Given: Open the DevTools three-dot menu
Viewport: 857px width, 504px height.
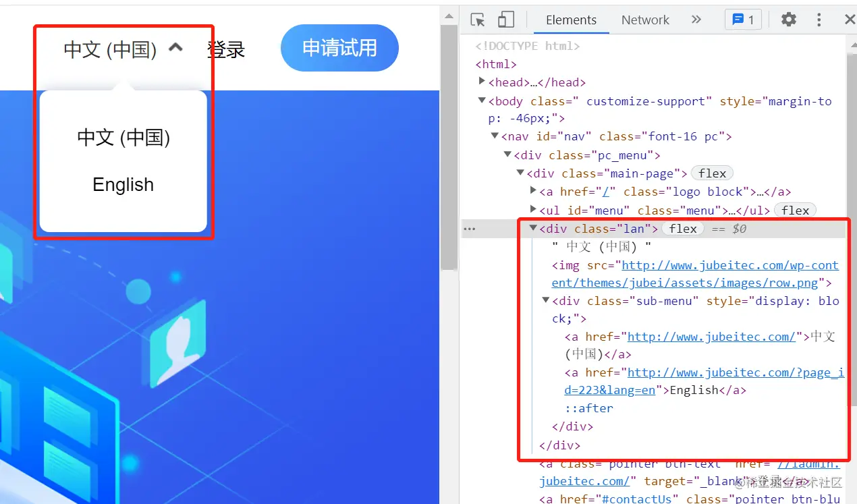Looking at the screenshot, I should click(819, 20).
